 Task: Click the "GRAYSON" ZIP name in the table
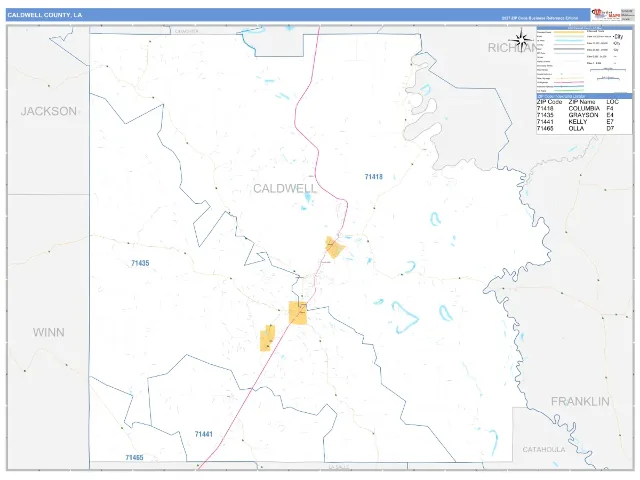pos(583,115)
